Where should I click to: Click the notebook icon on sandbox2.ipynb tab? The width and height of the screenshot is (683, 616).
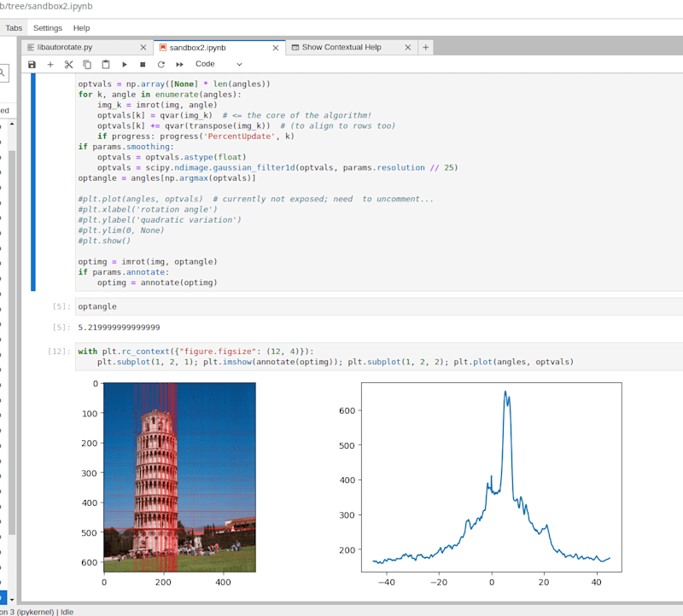(x=163, y=48)
